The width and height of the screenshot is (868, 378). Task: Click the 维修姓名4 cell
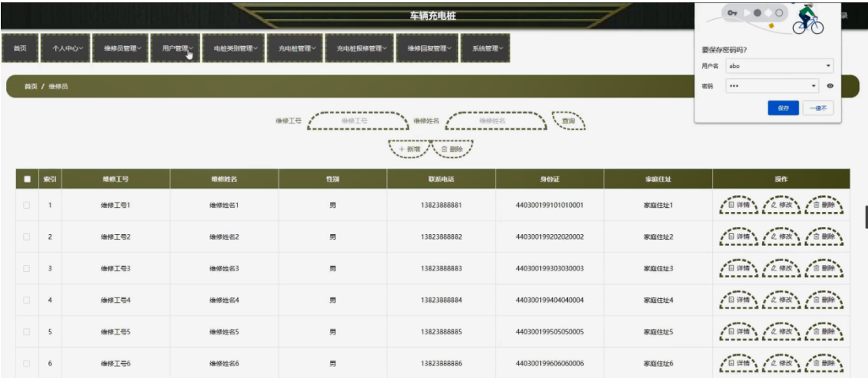[x=224, y=300]
